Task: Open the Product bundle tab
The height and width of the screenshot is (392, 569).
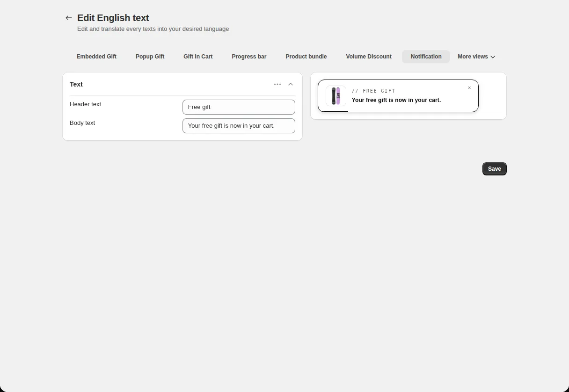Action: click(x=306, y=57)
